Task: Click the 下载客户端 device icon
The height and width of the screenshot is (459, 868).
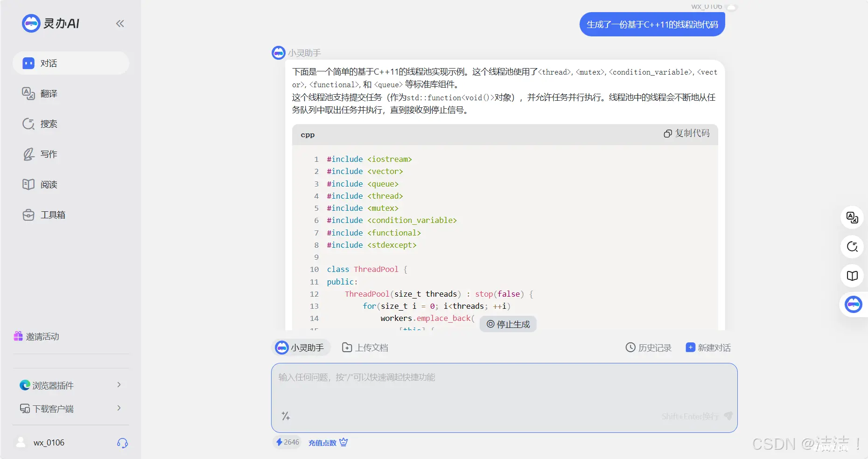Action: [25, 409]
